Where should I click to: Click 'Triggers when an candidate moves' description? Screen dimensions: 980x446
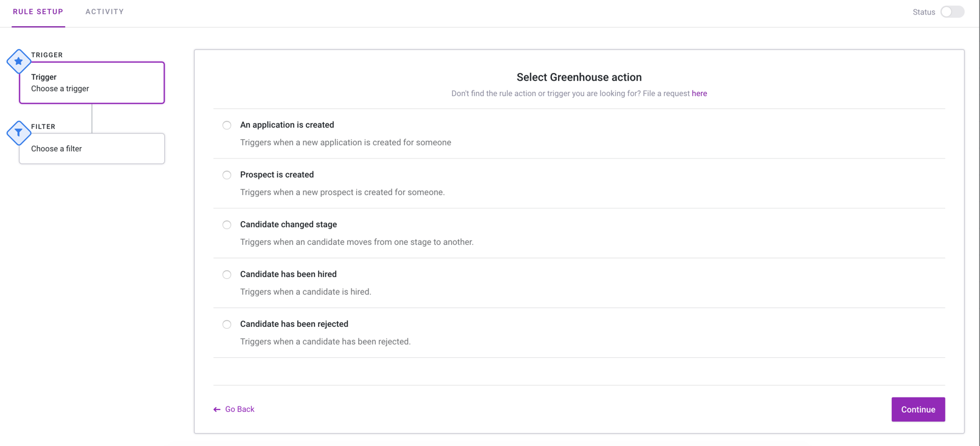point(357,242)
